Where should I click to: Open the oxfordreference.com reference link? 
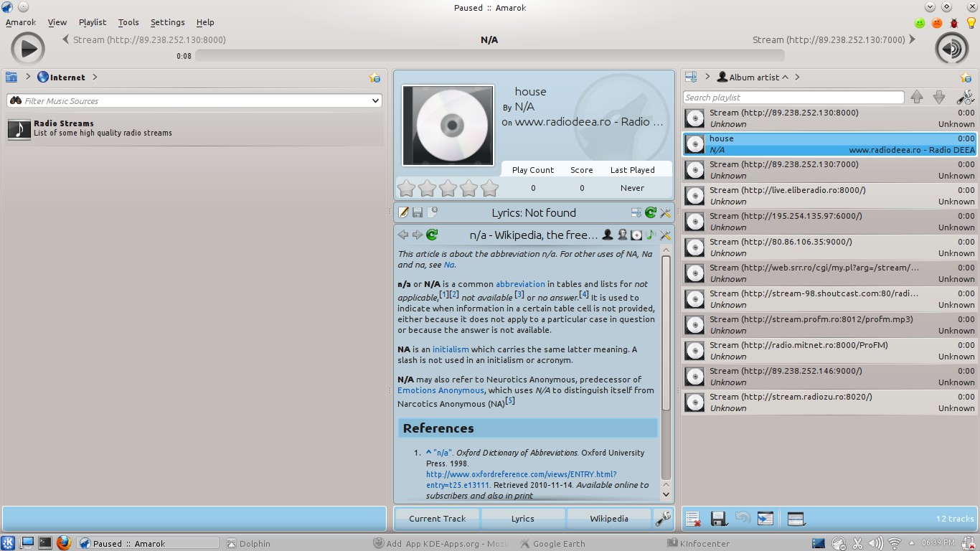click(522, 479)
